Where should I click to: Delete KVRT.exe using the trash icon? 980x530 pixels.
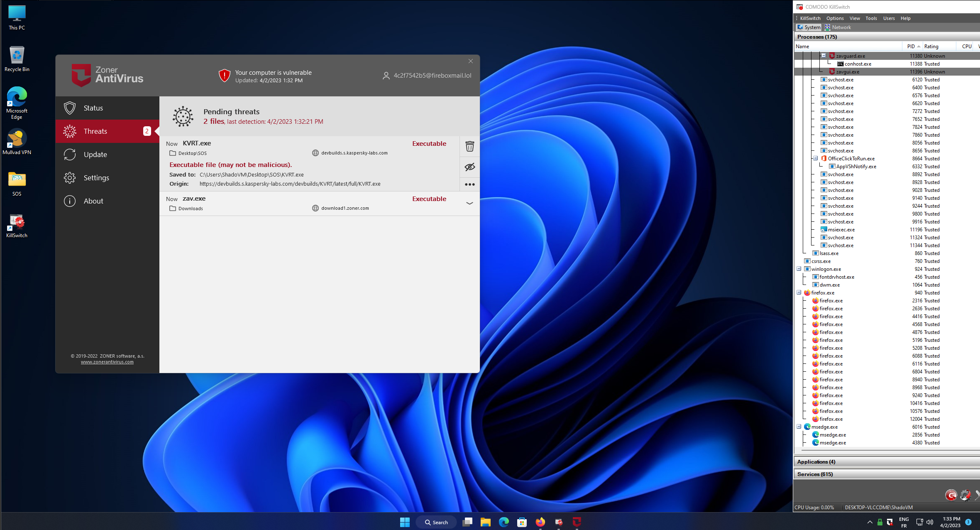point(469,147)
